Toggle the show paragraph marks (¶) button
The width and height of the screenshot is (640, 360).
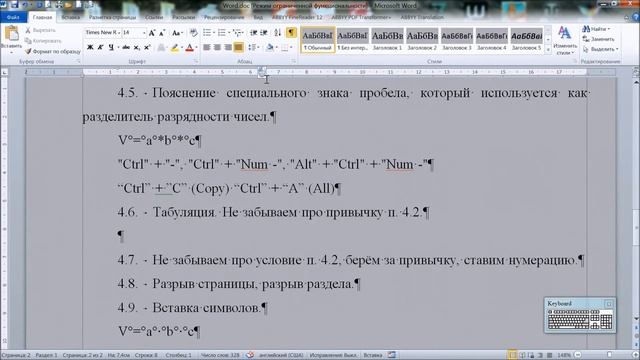291,33
